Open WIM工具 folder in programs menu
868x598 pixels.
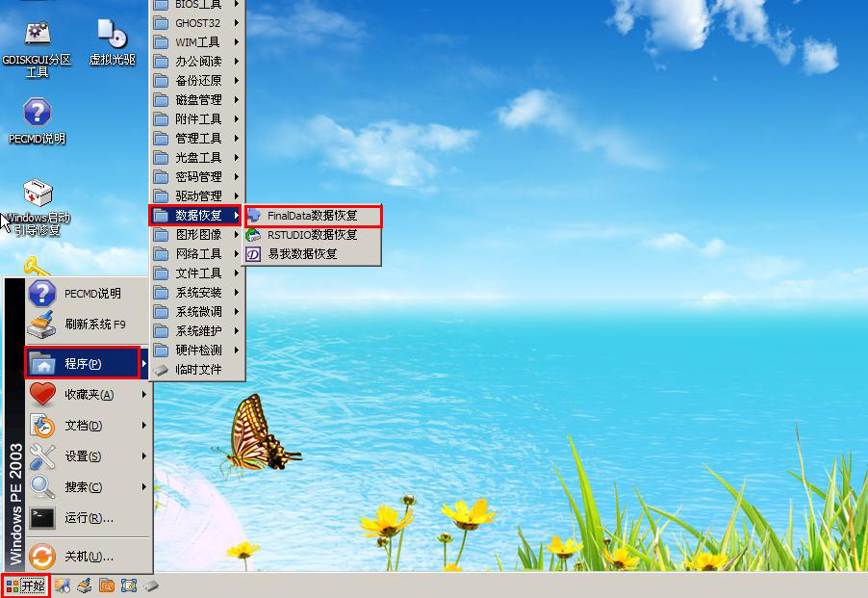[197, 42]
